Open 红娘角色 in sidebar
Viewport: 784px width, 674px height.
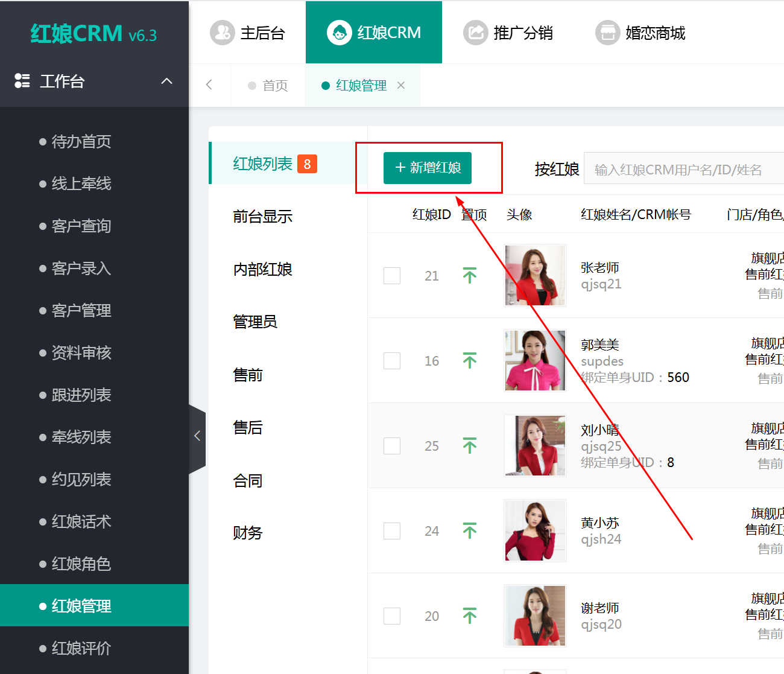81,564
